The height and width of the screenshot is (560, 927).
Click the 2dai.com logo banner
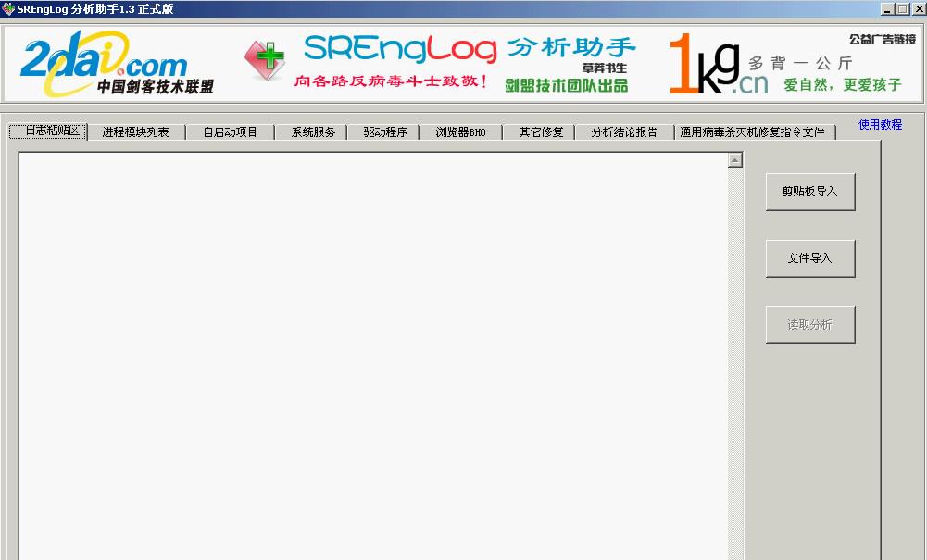coord(117,64)
